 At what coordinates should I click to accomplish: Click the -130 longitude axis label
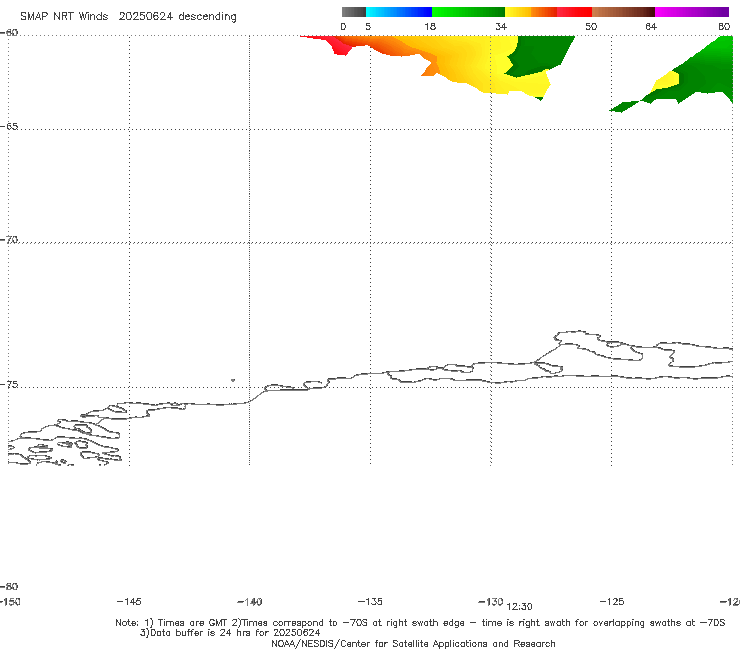491,602
